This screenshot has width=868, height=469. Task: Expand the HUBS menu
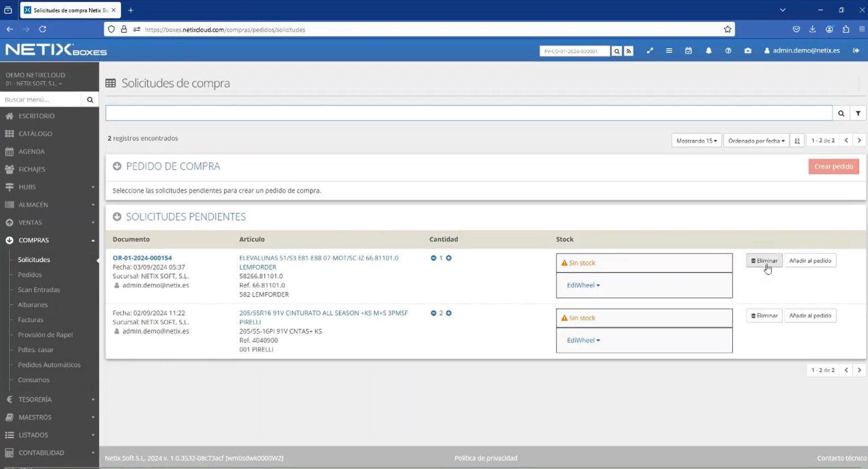[49, 187]
